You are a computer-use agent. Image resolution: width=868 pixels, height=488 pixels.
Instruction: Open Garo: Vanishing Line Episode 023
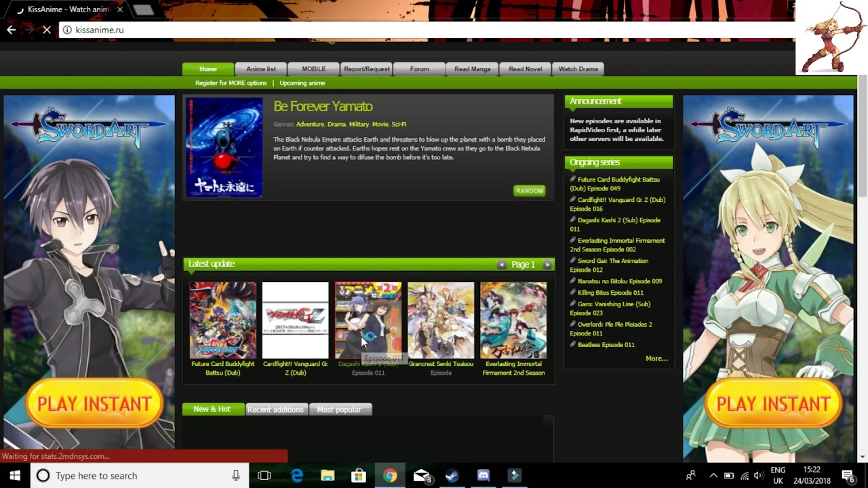pyautogui.click(x=610, y=308)
